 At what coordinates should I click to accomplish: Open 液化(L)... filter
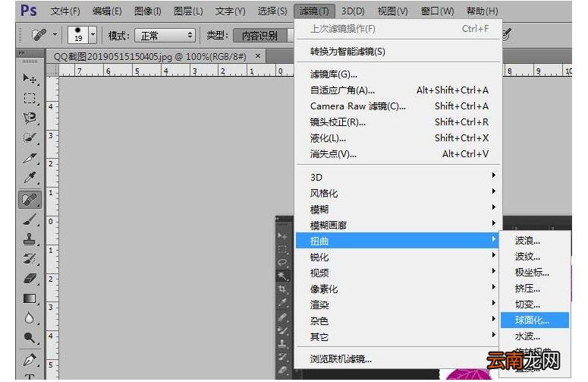tap(398, 138)
